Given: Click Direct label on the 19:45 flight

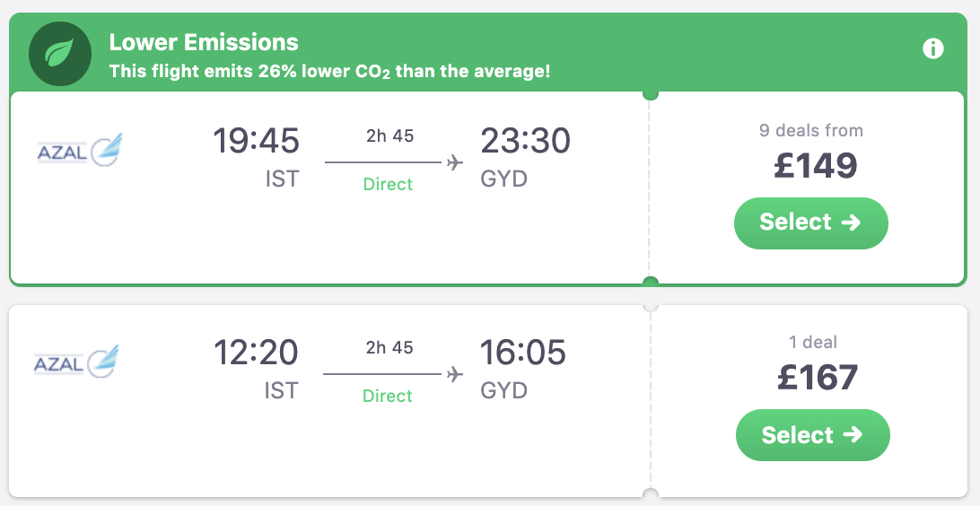Looking at the screenshot, I should pyautogui.click(x=388, y=184).
